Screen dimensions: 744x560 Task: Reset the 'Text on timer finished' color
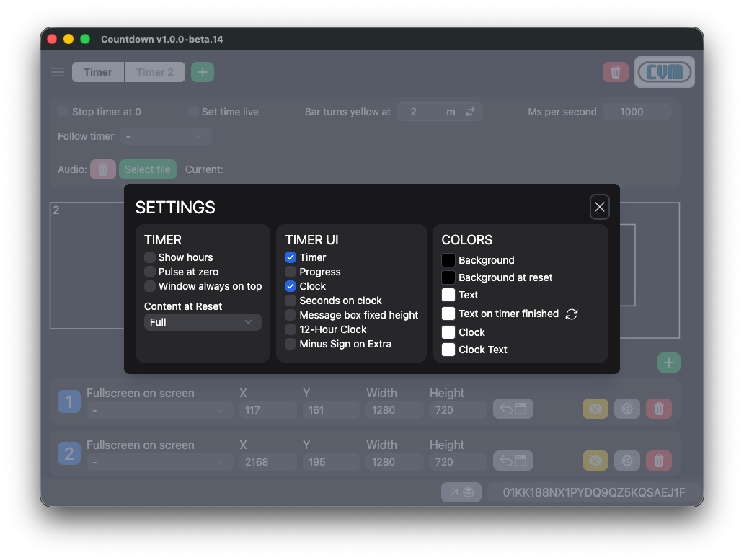pyautogui.click(x=572, y=314)
